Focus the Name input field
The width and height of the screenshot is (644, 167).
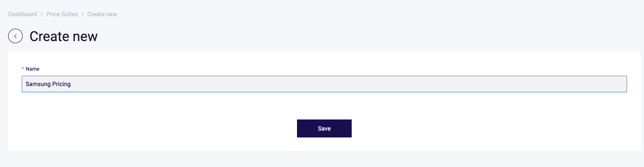(324, 84)
